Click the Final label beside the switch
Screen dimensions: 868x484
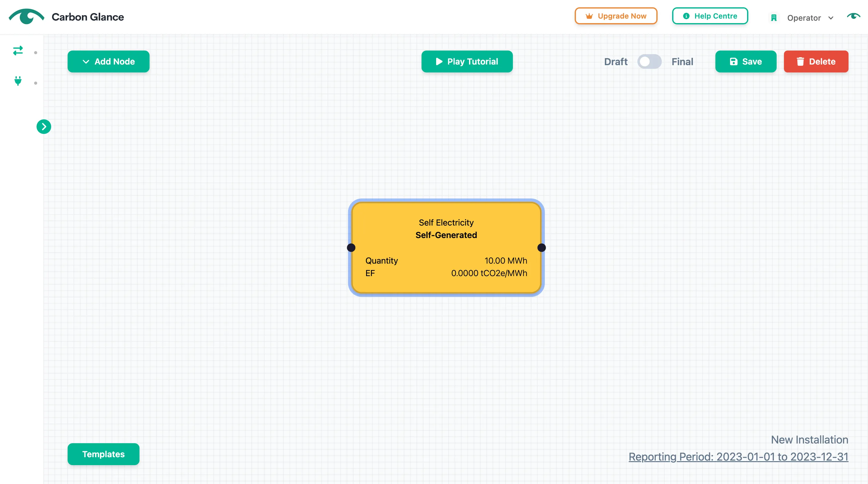click(682, 61)
